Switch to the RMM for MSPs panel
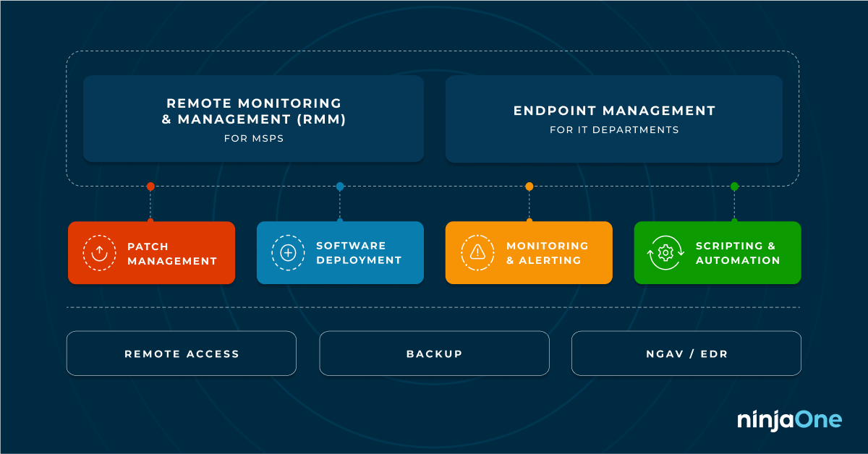 (254, 119)
